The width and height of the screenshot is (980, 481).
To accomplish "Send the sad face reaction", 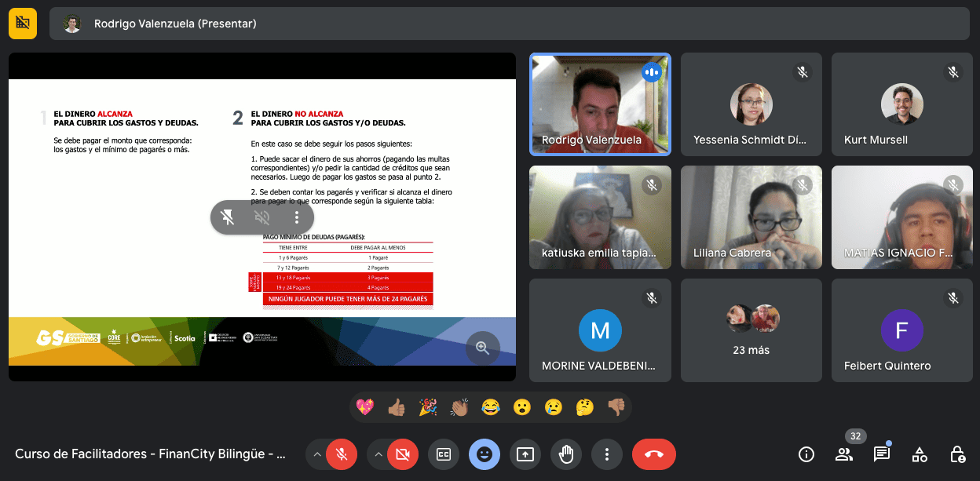I will tap(554, 407).
